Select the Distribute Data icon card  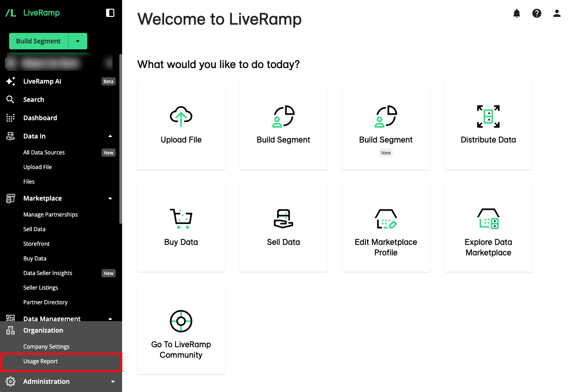point(488,126)
